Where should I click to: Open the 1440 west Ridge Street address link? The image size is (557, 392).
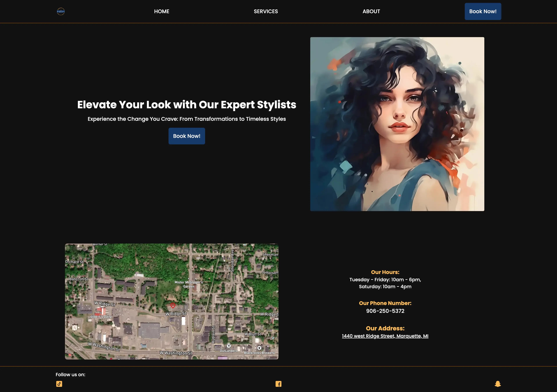coord(385,336)
